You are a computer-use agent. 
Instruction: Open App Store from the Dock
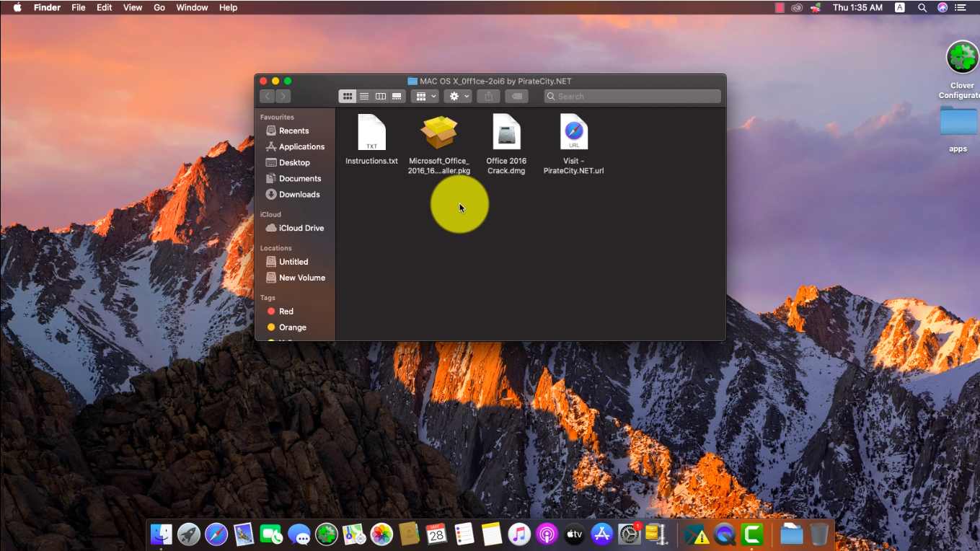pos(601,534)
